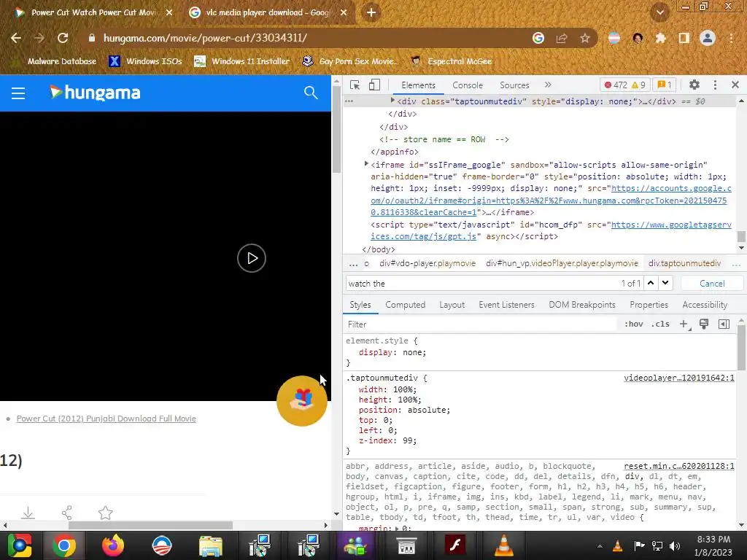Open the Accessibility tab

[x=705, y=305]
